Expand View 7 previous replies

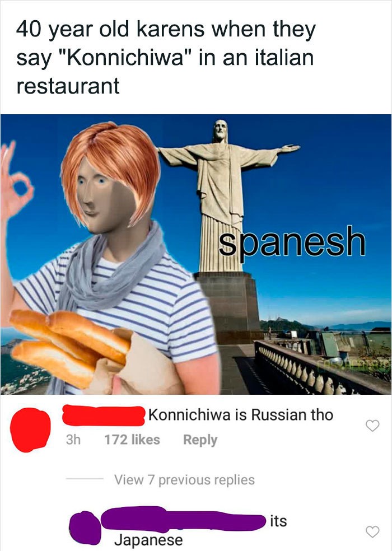(x=184, y=480)
